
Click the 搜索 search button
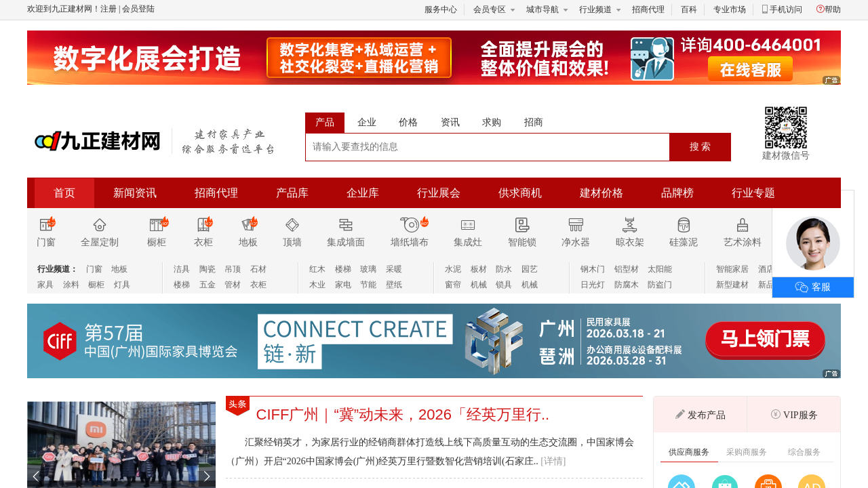tap(700, 147)
